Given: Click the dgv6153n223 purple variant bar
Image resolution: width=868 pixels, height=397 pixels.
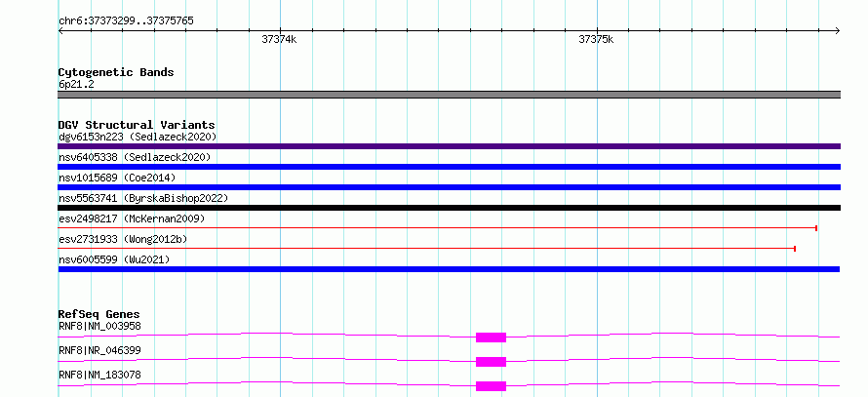Looking at the screenshot, I should coord(449,146).
